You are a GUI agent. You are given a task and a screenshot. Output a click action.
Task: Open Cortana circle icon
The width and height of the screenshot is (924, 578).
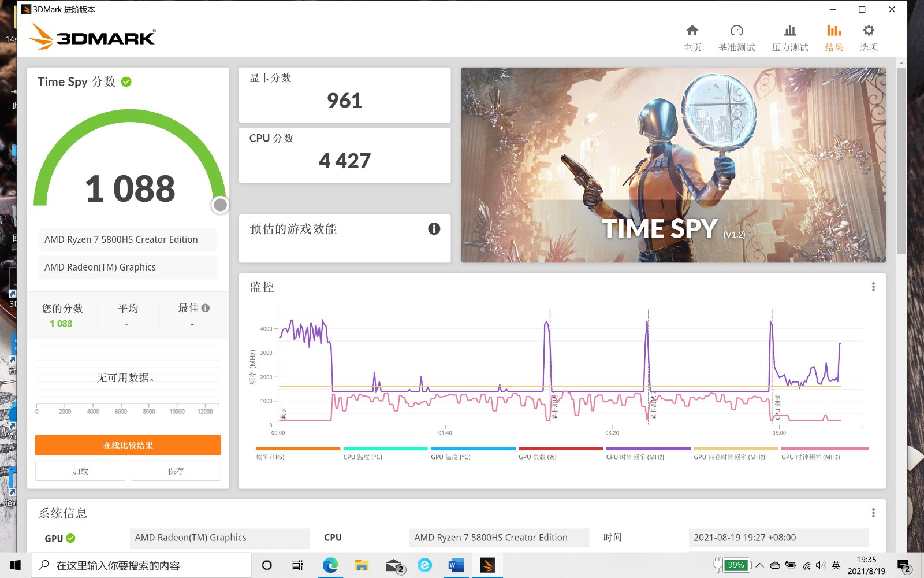point(267,565)
